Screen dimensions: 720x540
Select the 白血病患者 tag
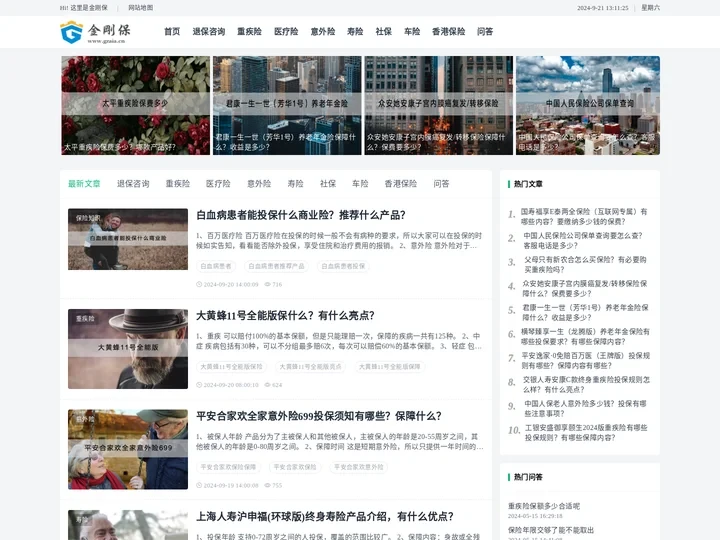(x=216, y=266)
